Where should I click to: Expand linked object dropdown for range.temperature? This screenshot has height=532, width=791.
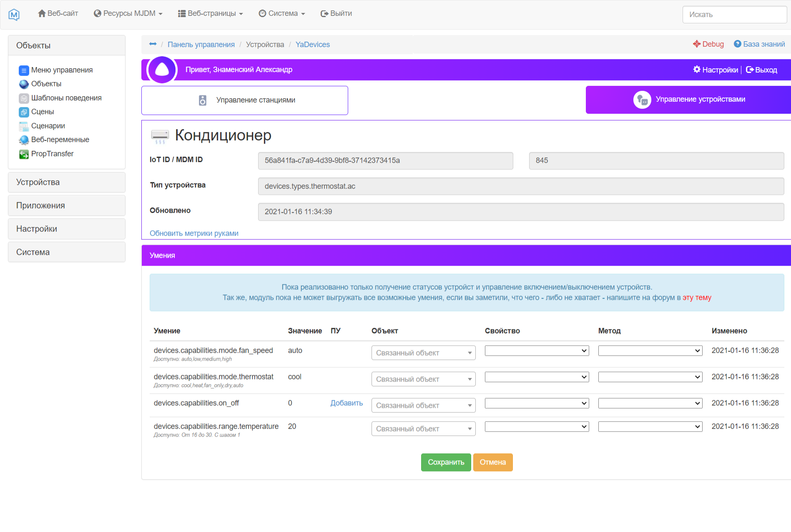[423, 429]
